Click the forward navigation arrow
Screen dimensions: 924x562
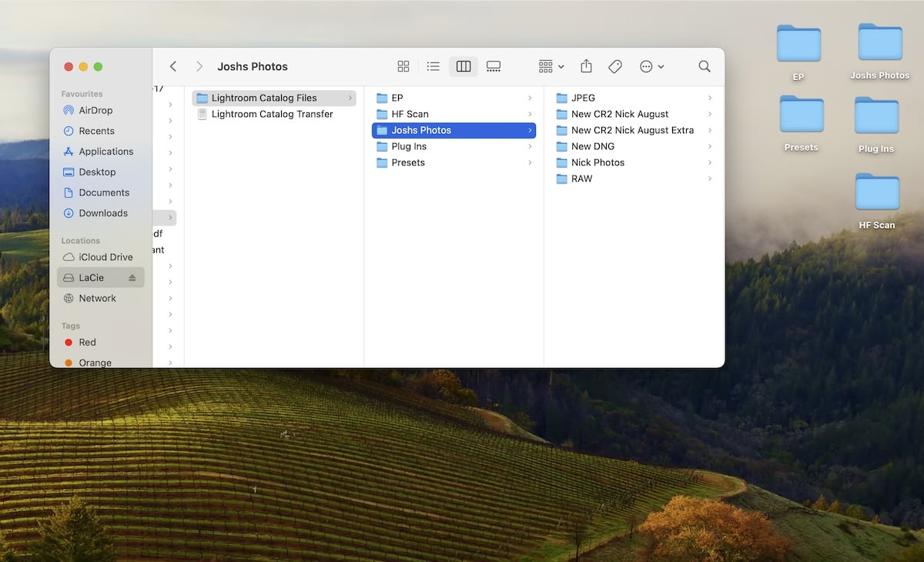click(x=199, y=66)
